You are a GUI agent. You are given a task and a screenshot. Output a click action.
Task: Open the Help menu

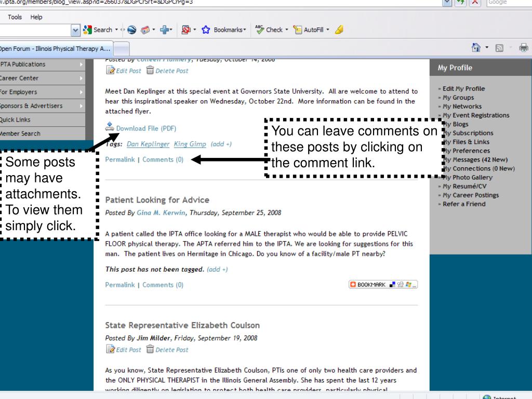coord(36,17)
